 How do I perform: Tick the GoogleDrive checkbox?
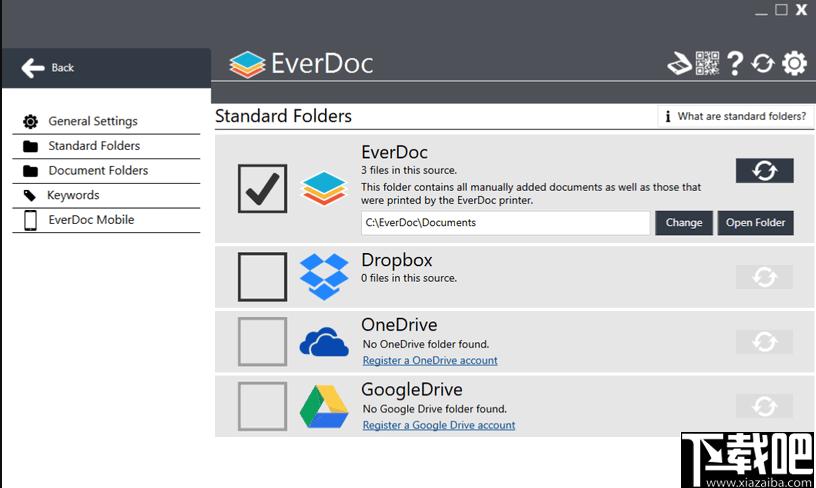tap(262, 406)
